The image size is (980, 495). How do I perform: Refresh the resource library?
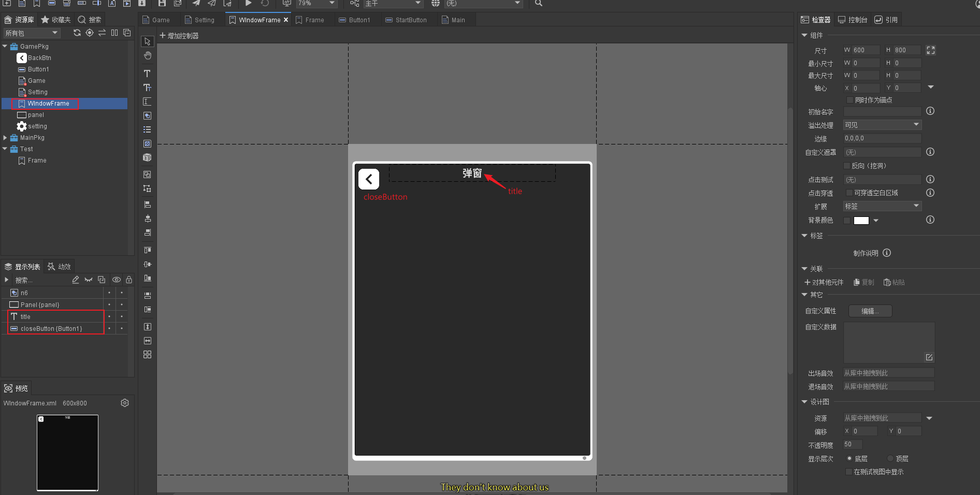pyautogui.click(x=77, y=33)
